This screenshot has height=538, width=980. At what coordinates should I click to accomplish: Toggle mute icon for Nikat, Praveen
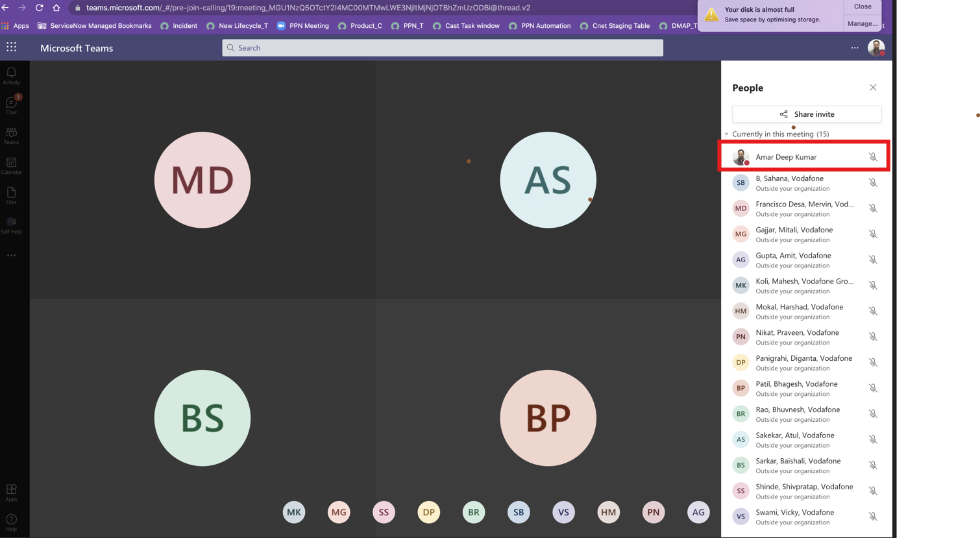tap(873, 337)
